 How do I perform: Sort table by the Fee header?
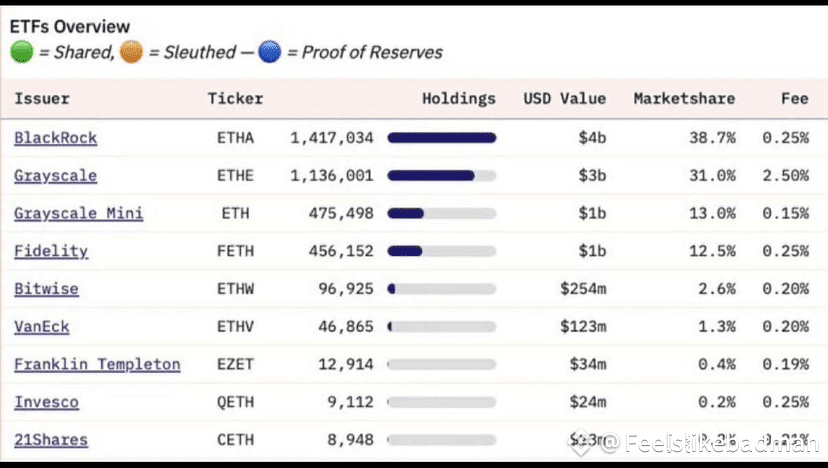795,99
